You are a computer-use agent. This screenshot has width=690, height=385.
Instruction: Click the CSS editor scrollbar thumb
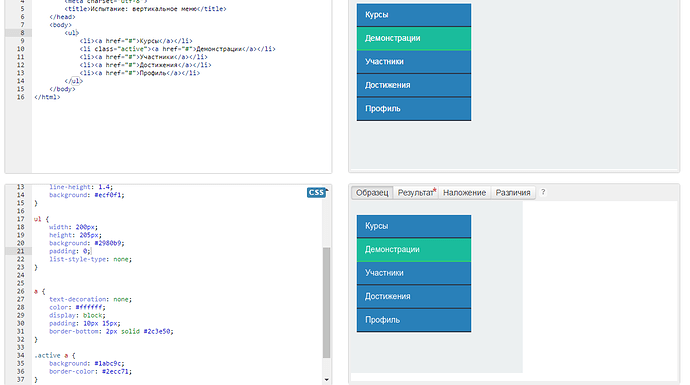[x=327, y=303]
